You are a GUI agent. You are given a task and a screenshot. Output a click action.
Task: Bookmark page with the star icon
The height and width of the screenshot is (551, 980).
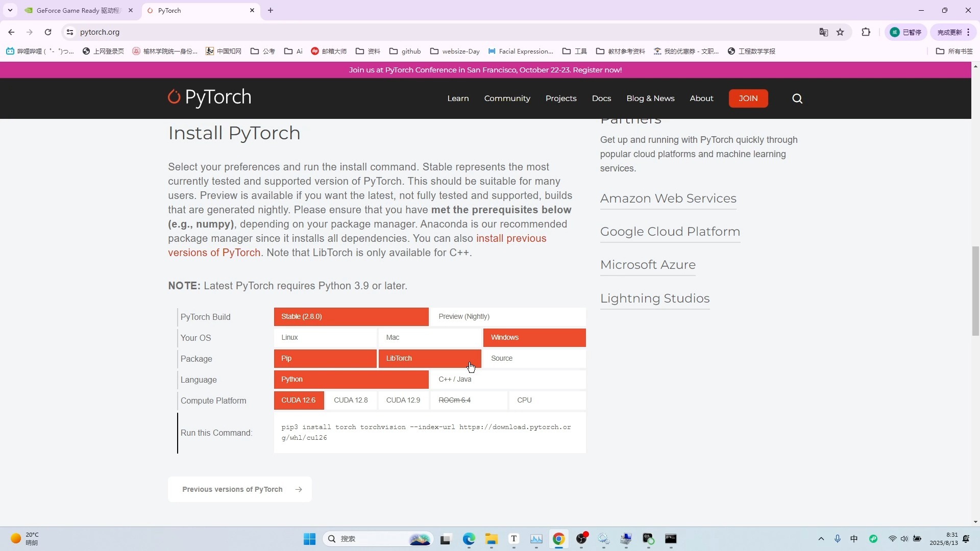840,32
